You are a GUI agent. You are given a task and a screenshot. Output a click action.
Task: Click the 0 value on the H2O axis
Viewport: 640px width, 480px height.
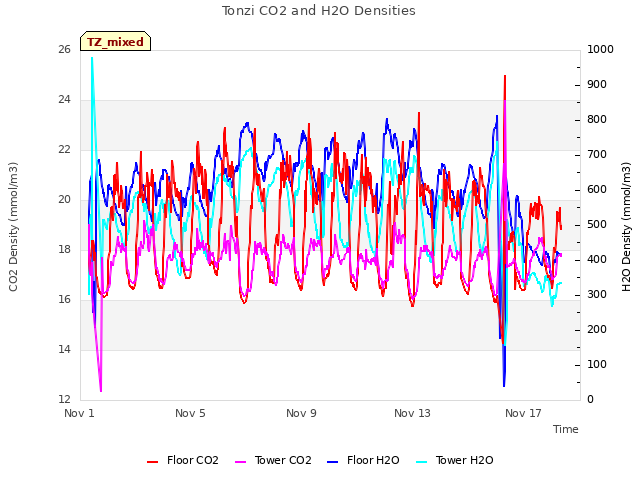click(591, 400)
